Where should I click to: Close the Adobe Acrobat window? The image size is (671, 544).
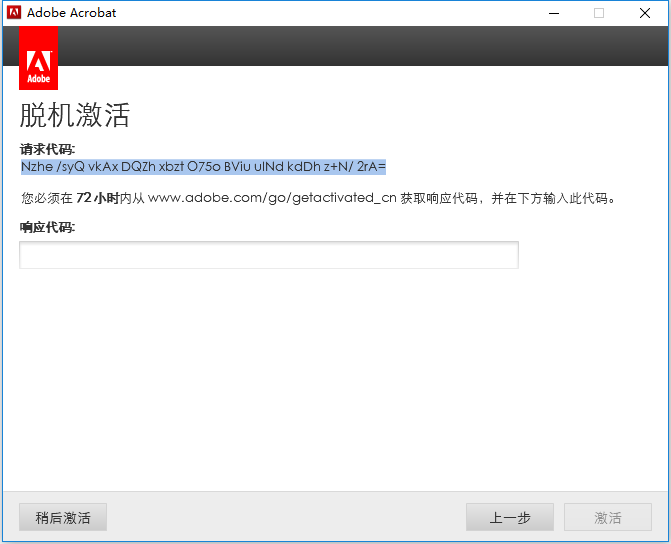point(645,13)
